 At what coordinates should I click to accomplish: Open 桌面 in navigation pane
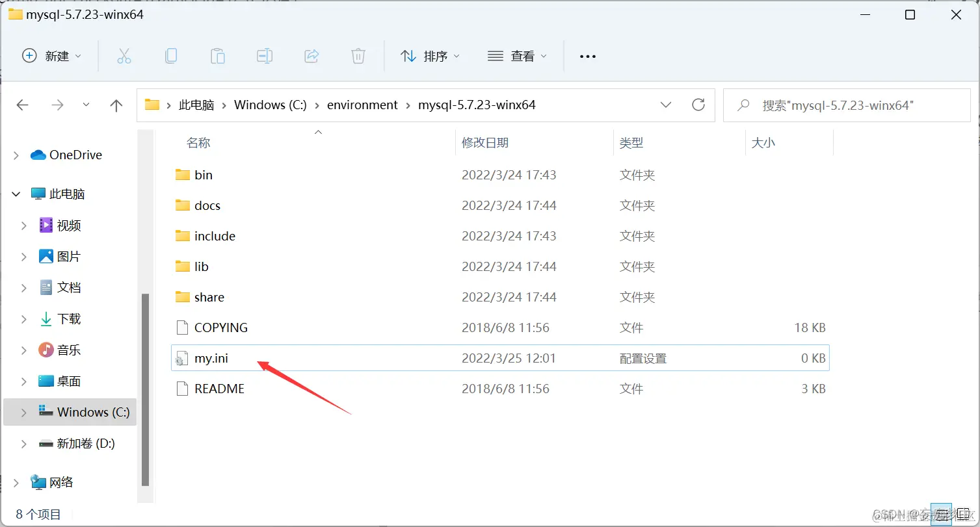pyautogui.click(x=60, y=381)
